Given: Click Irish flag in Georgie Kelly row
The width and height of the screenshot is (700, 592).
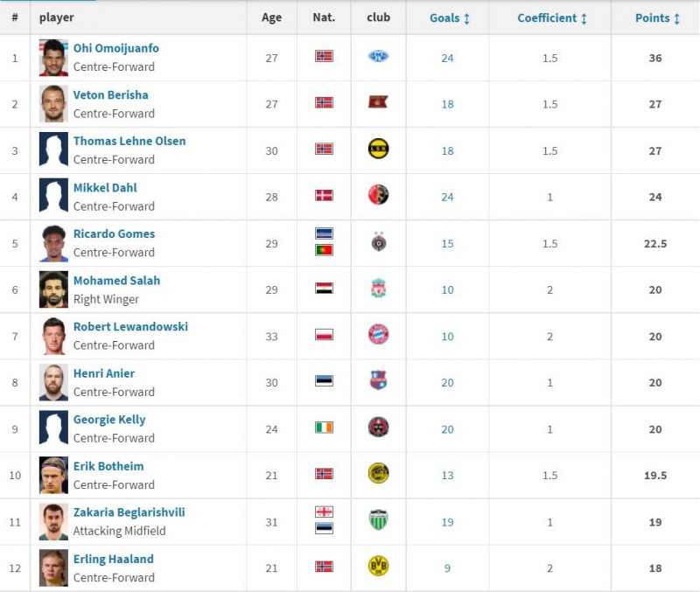Looking at the screenshot, I should tap(324, 428).
